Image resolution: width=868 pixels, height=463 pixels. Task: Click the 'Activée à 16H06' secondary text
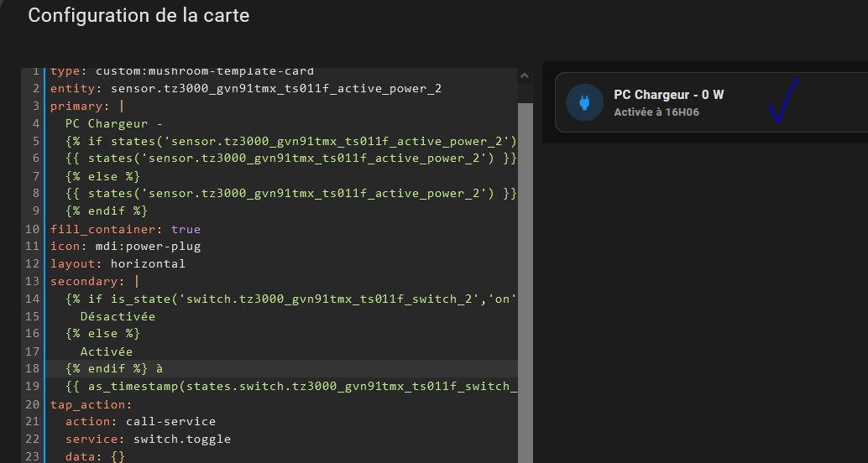tap(656, 112)
